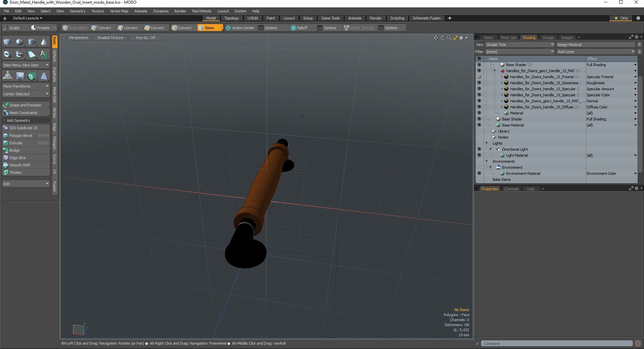Click into the Command input field
Viewport: 644px width, 349px height.
click(x=557, y=344)
